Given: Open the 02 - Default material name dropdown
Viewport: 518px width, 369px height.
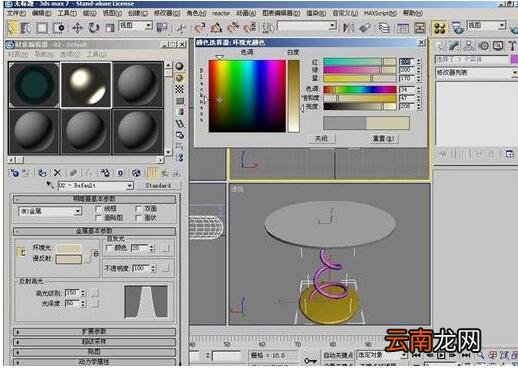Looking at the screenshot, I should click(x=96, y=185).
